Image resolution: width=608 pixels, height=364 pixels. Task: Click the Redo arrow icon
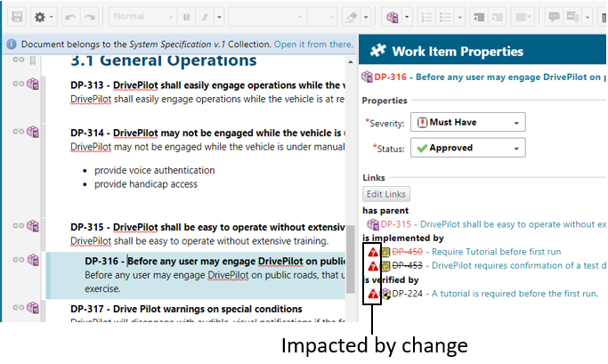tap(89, 16)
